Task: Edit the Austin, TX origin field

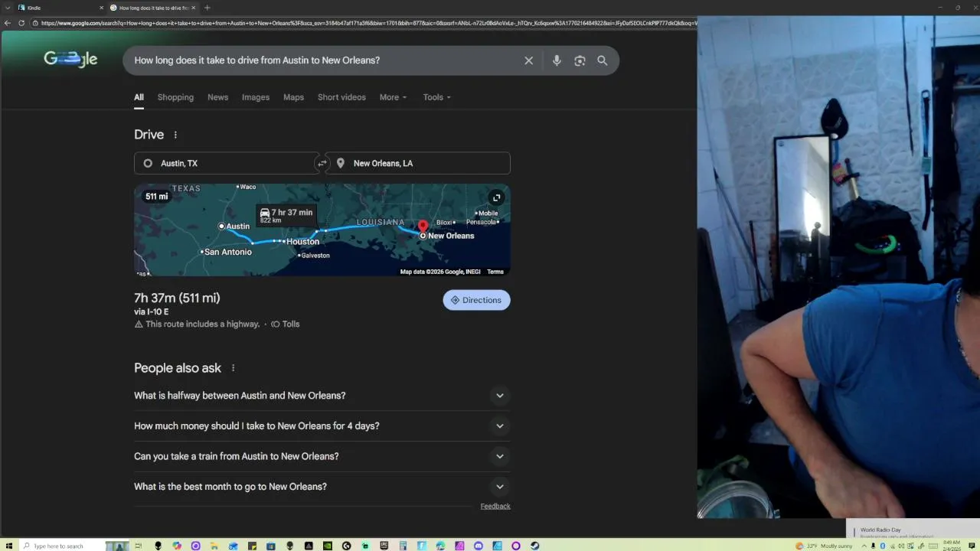Action: [x=226, y=163]
